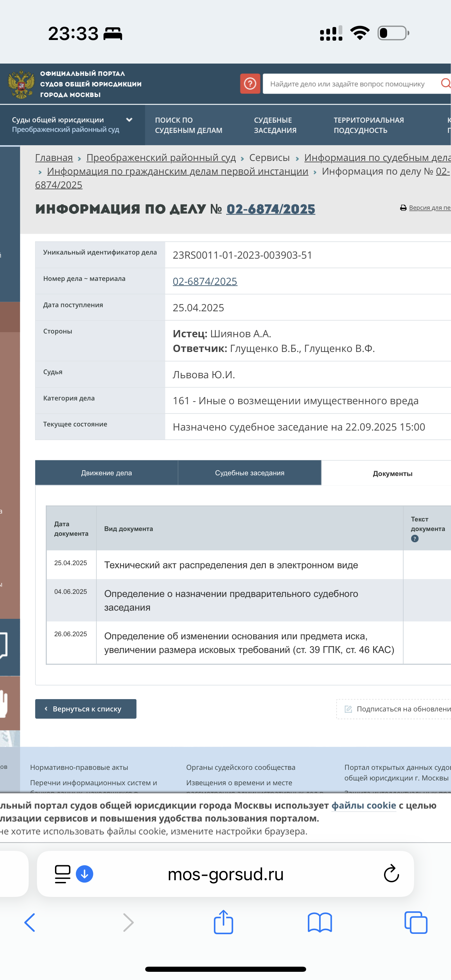This screenshot has height=980, width=451.
Task: Select the Документы tab
Action: click(392, 474)
